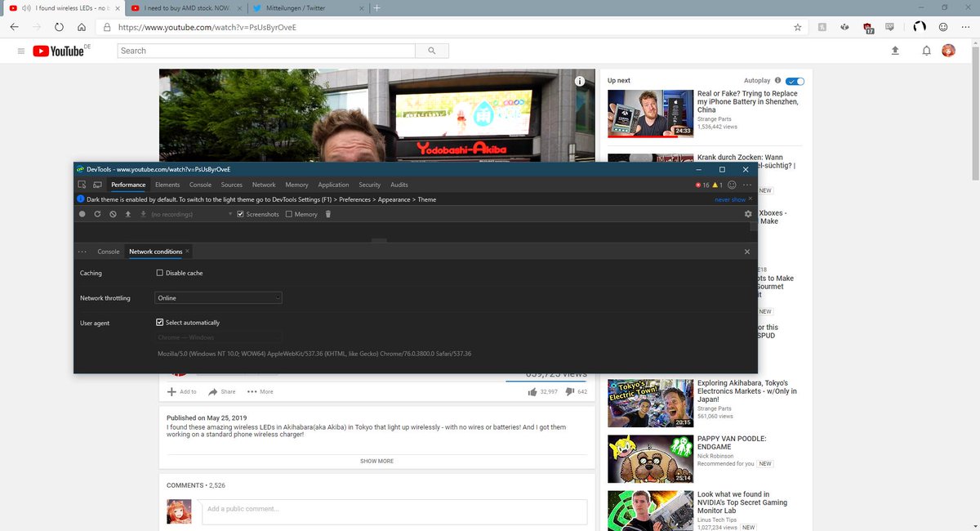Switch to Mitteilungen / Twitter browser tab
Image resolution: width=980 pixels, height=531 pixels.
click(x=307, y=7)
